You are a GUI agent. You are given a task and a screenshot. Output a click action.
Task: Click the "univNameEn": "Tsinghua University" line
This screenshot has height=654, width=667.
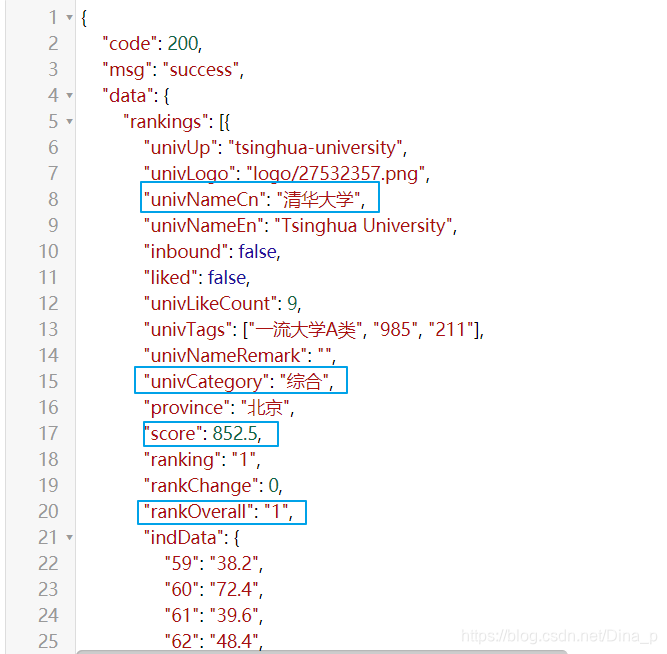tap(300, 226)
